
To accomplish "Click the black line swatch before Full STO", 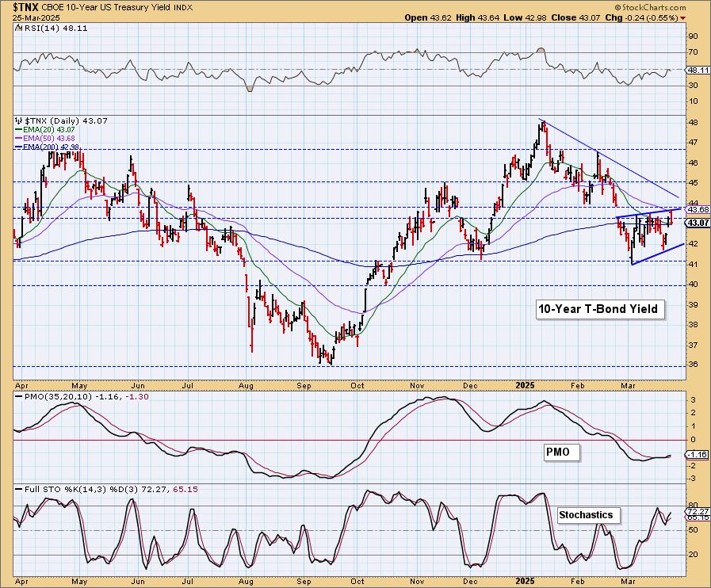I will pyautogui.click(x=18, y=490).
